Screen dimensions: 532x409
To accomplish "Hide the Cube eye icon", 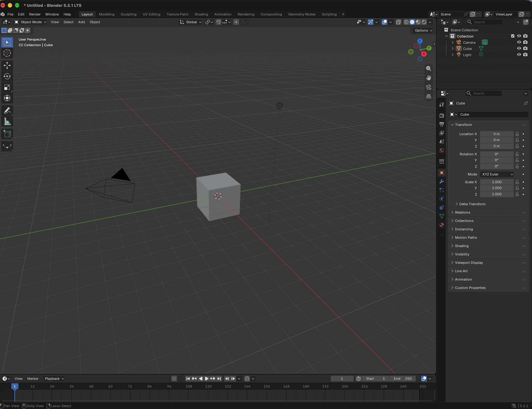I will click(519, 48).
